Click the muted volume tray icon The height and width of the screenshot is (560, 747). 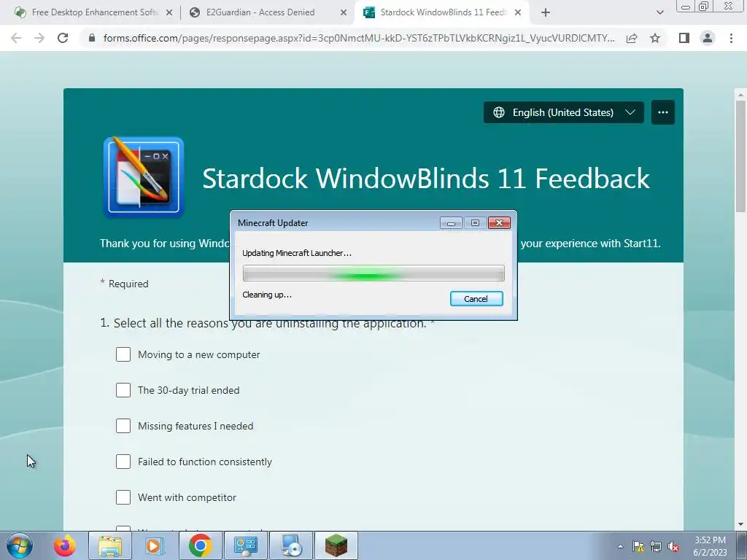[x=673, y=546]
